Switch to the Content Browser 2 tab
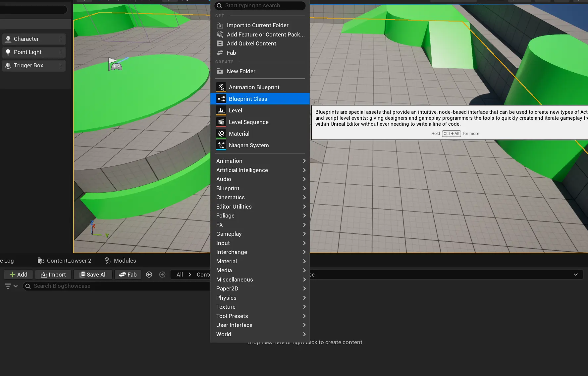588x376 pixels. point(65,261)
